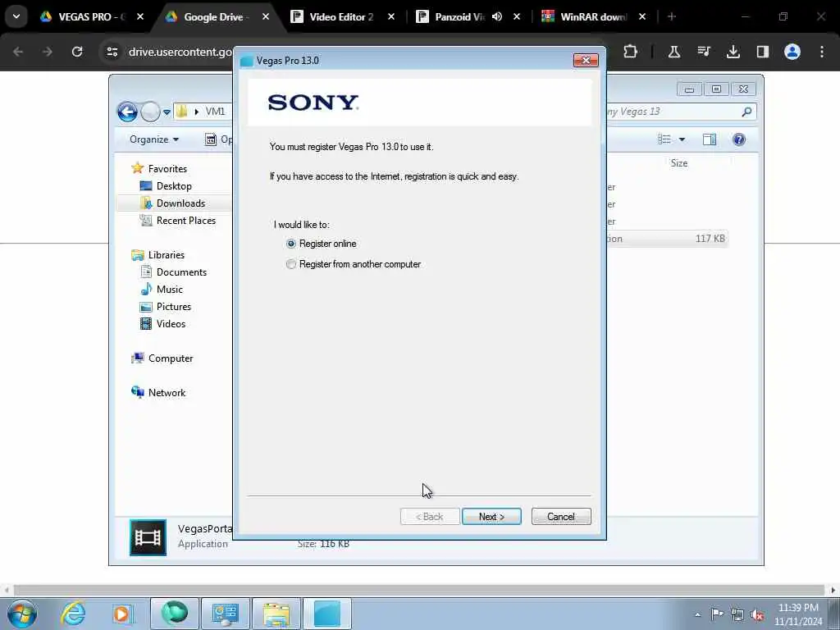Screen dimensions: 840x630
Task: Click the browser back arrow
Action: coord(18,52)
